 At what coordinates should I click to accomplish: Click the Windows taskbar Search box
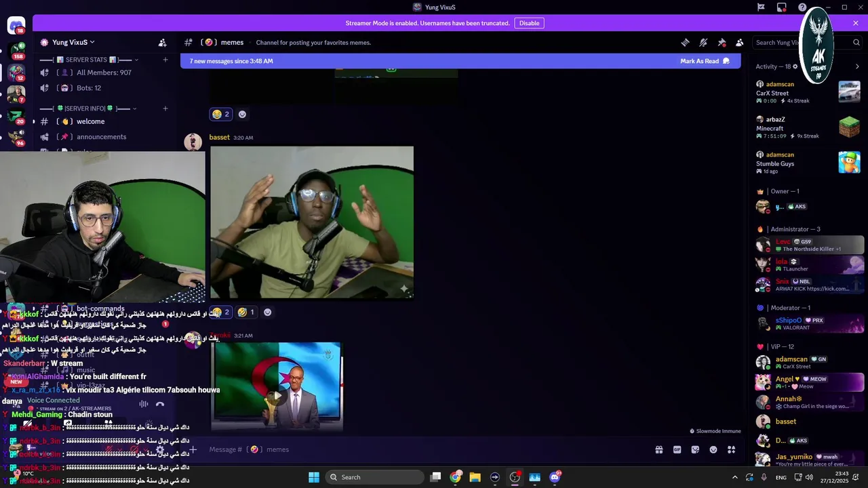tap(374, 477)
